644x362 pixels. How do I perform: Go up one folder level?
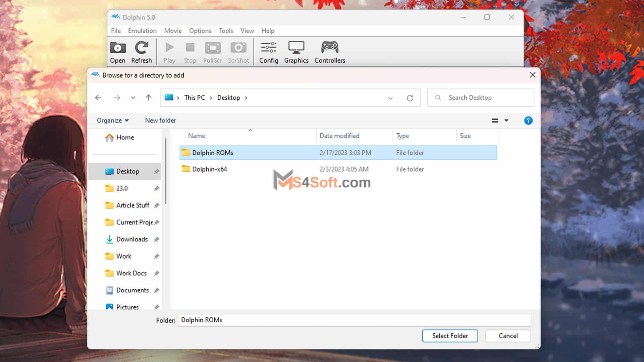pyautogui.click(x=148, y=98)
